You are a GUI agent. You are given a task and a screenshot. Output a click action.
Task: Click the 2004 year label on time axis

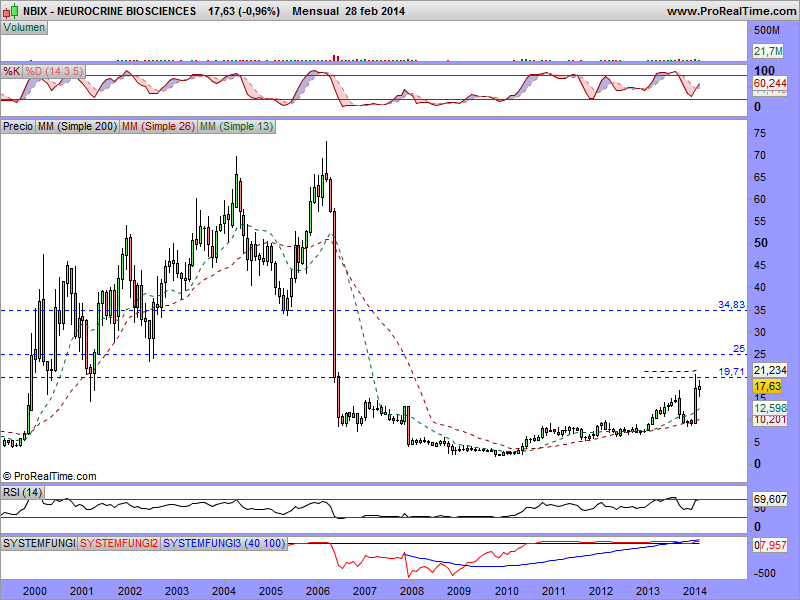(223, 591)
